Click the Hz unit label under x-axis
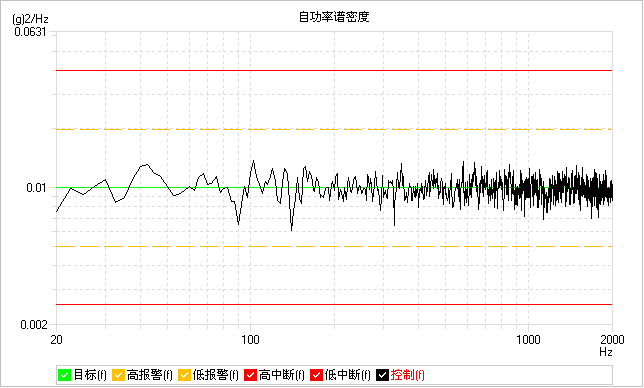The height and width of the screenshot is (388, 644). tap(606, 351)
